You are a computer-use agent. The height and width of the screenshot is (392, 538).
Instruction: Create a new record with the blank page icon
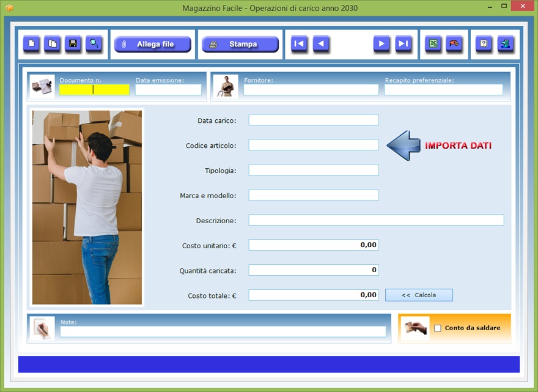(x=32, y=43)
